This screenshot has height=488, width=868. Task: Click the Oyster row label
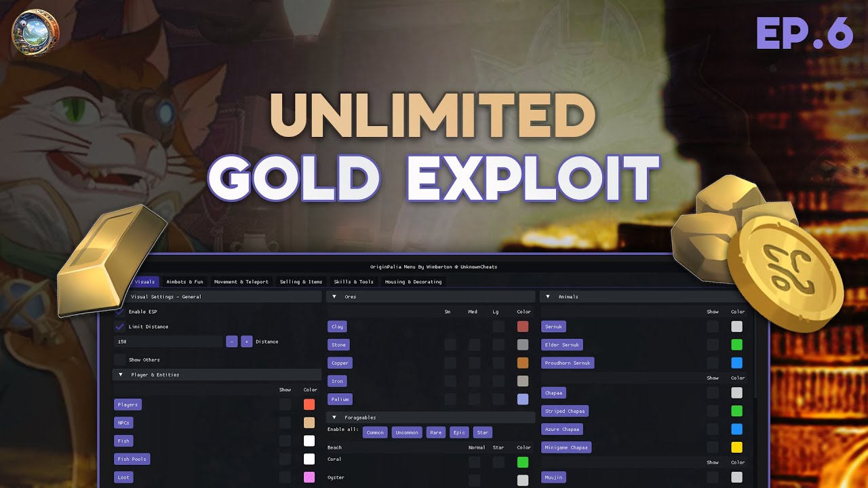[336, 478]
